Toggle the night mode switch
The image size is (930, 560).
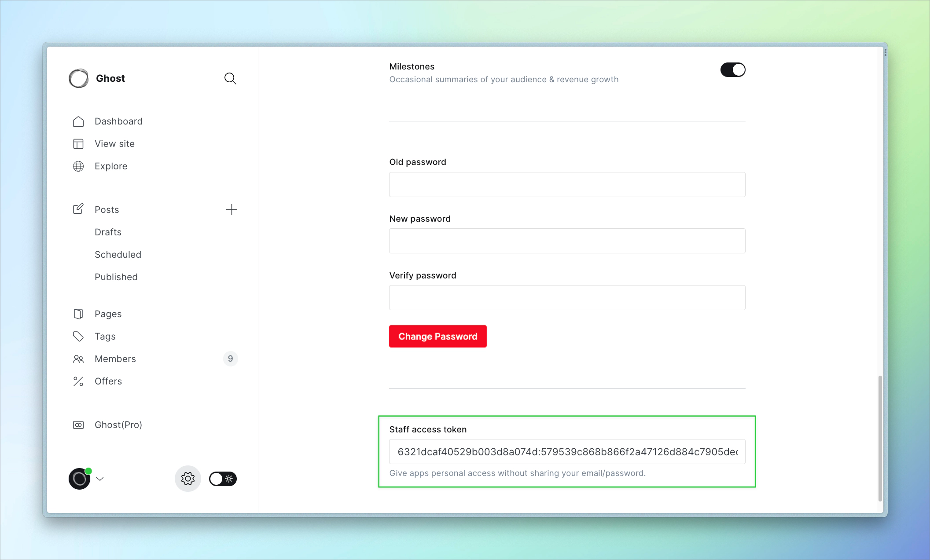tap(223, 479)
